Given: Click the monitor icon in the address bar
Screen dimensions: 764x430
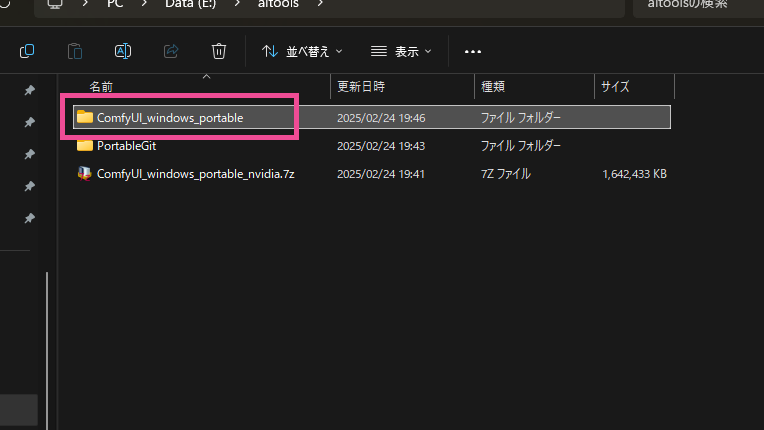Looking at the screenshot, I should [55, 4].
